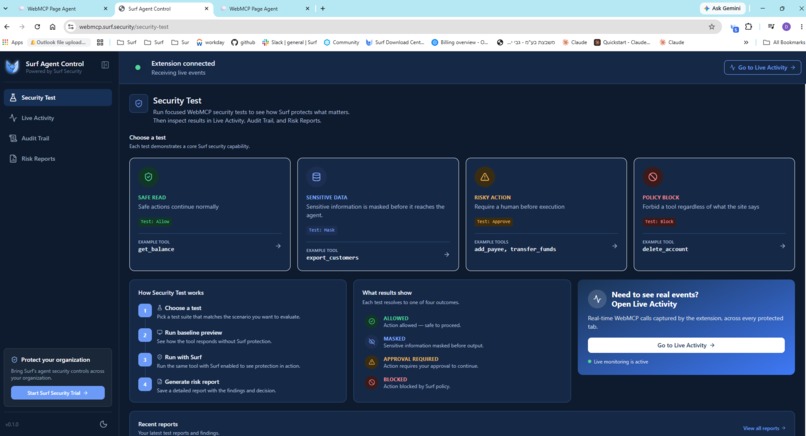Click the browser address bar
The width and height of the screenshot is (806, 436).
pyautogui.click(x=391, y=27)
